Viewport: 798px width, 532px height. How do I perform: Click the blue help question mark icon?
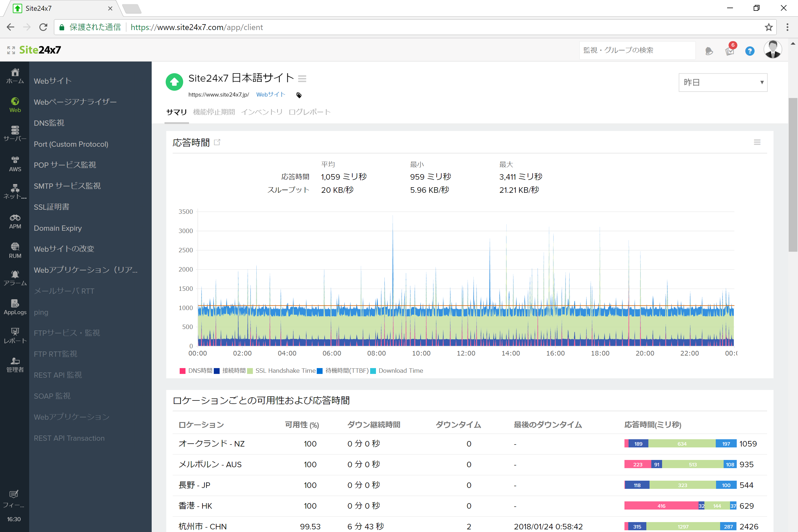click(750, 51)
